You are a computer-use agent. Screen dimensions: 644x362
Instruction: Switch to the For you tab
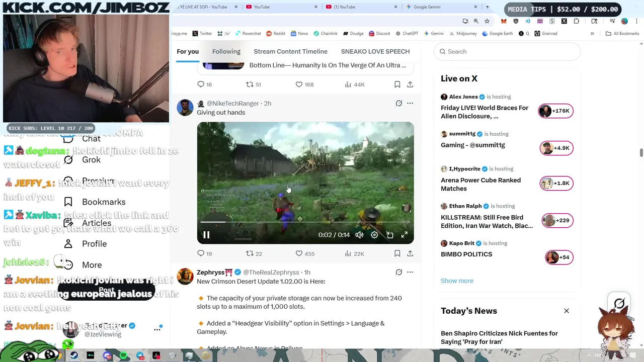point(188,51)
